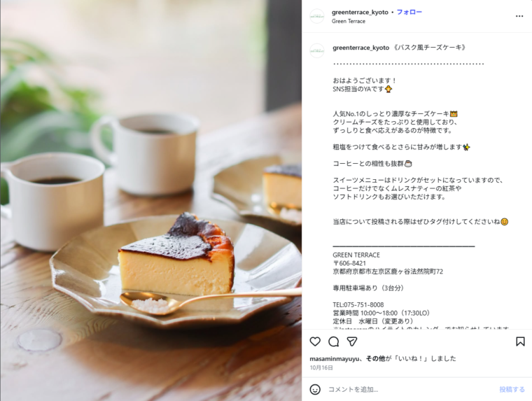
Task: Open the emoji picker smiley icon
Action: (x=315, y=389)
